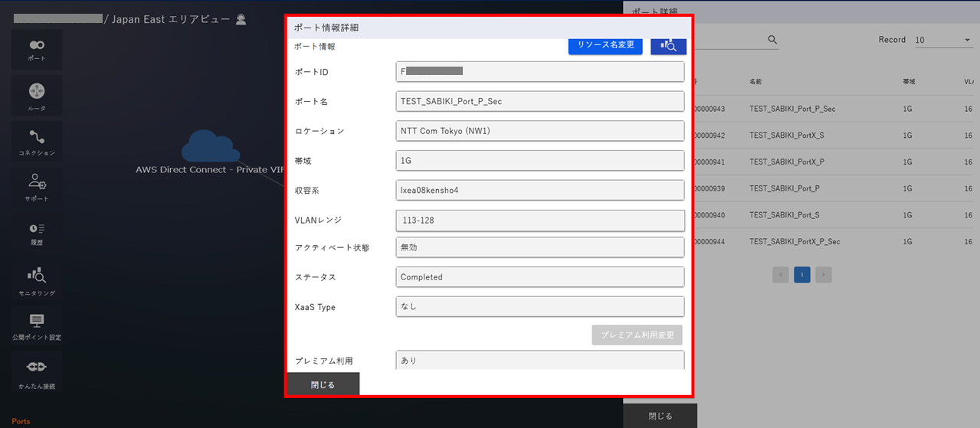The image size is (980, 428).
Task: Open the モニタリング sidebar icon
Action: pos(37,279)
